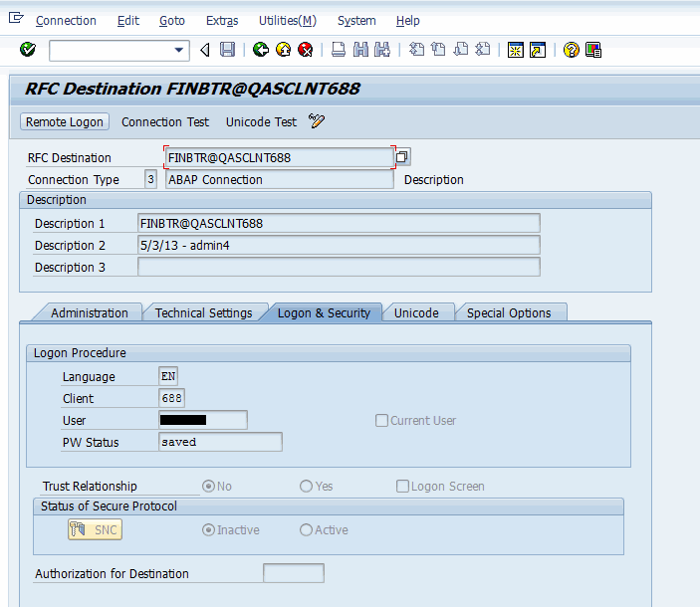Image resolution: width=700 pixels, height=607 pixels.
Task: Click the red Cancel icon
Action: [306, 50]
